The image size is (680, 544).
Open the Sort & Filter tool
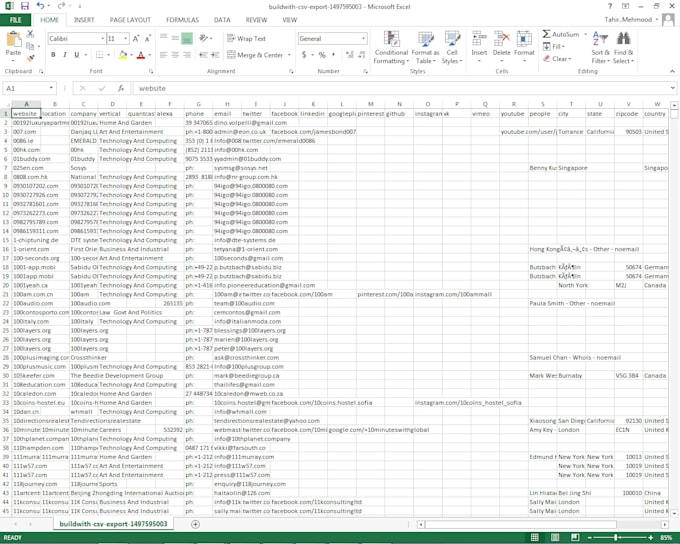coord(600,47)
